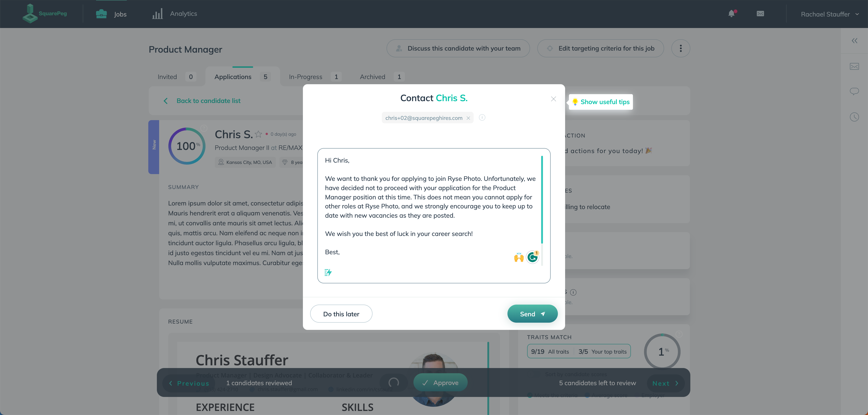868x415 pixels.
Task: Click the Do this later button
Action: pyautogui.click(x=341, y=313)
